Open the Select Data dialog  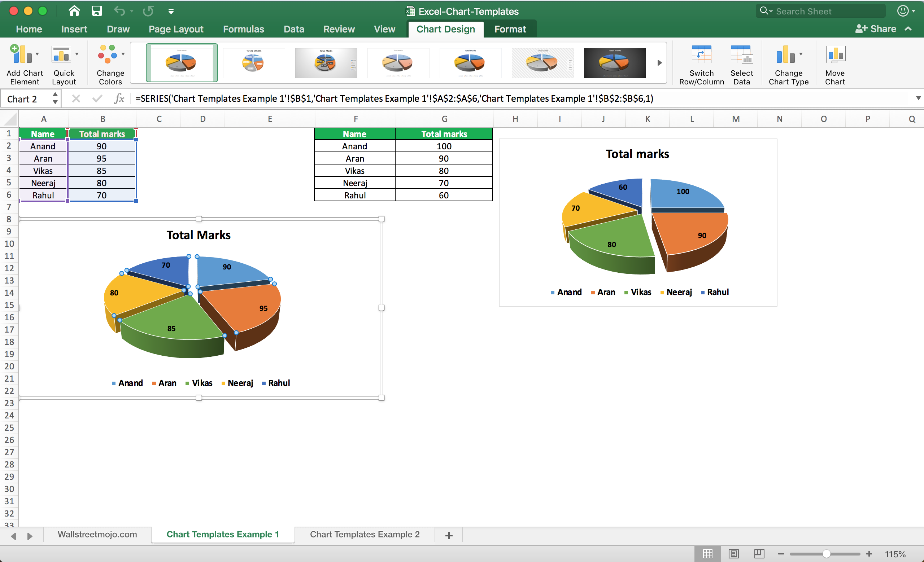click(741, 56)
